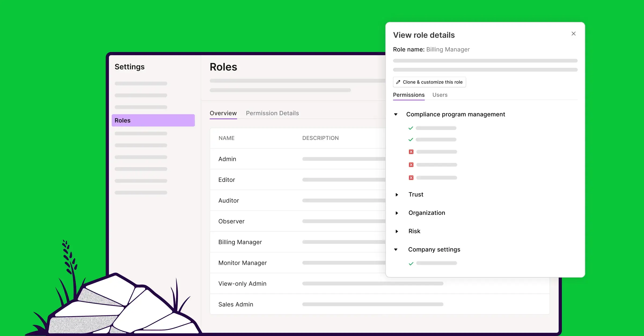Click the pencil icon on Clone & customize button
The width and height of the screenshot is (644, 336).
click(x=398, y=82)
